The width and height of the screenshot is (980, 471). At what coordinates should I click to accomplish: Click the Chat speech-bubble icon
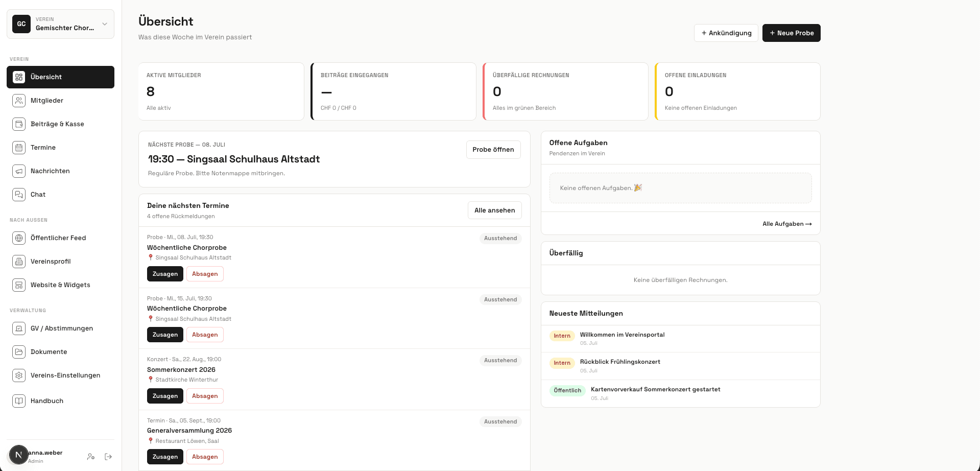pyautogui.click(x=19, y=195)
